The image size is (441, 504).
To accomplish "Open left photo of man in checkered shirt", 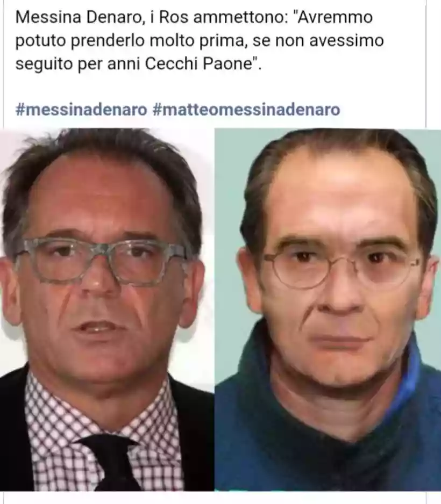I will coord(107,309).
